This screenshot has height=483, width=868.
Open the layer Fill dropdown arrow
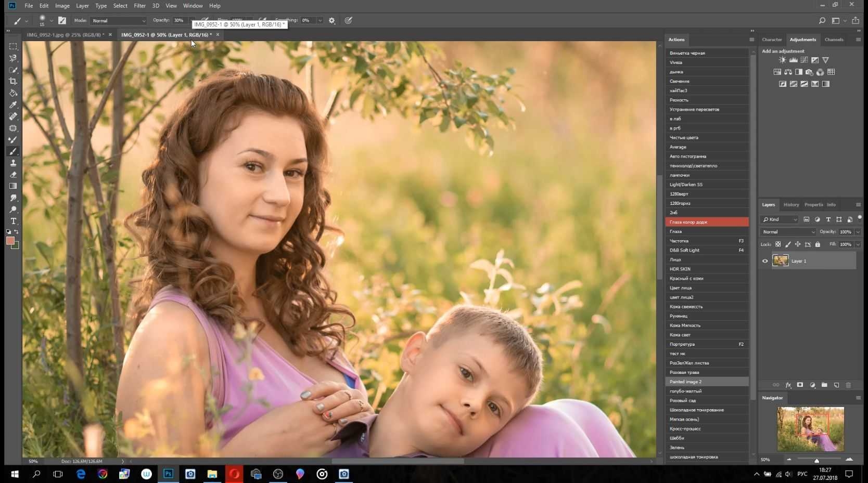(858, 244)
